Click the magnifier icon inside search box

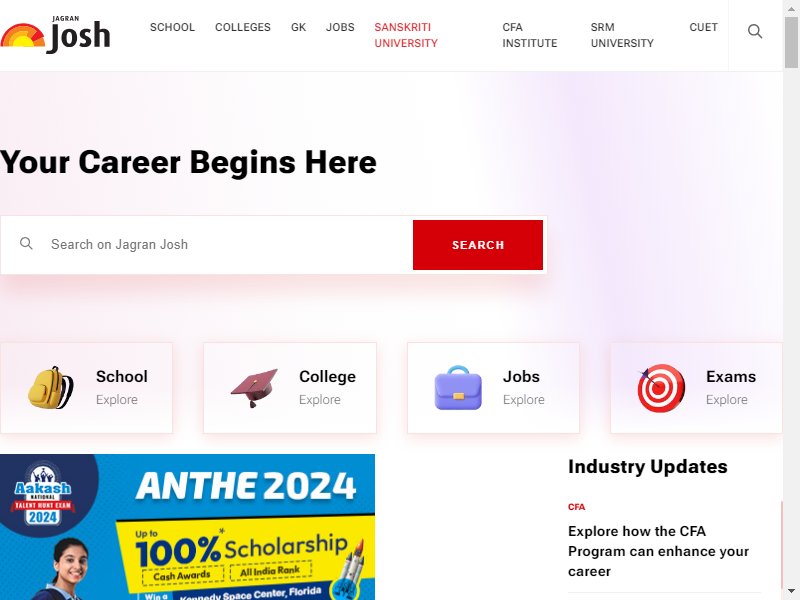[x=26, y=243]
